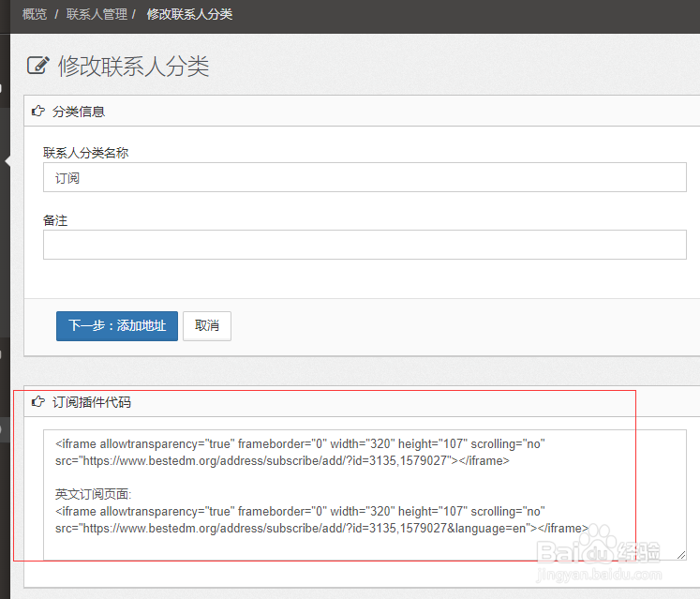The height and width of the screenshot is (599, 700).
Task: Click the resize handle of the code textarea
Action: click(681, 555)
